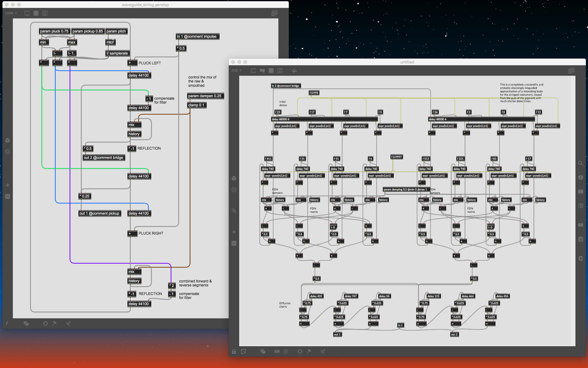Toggle the grid display in untitled window
Viewport: 588px width, 368px height.
point(286,351)
